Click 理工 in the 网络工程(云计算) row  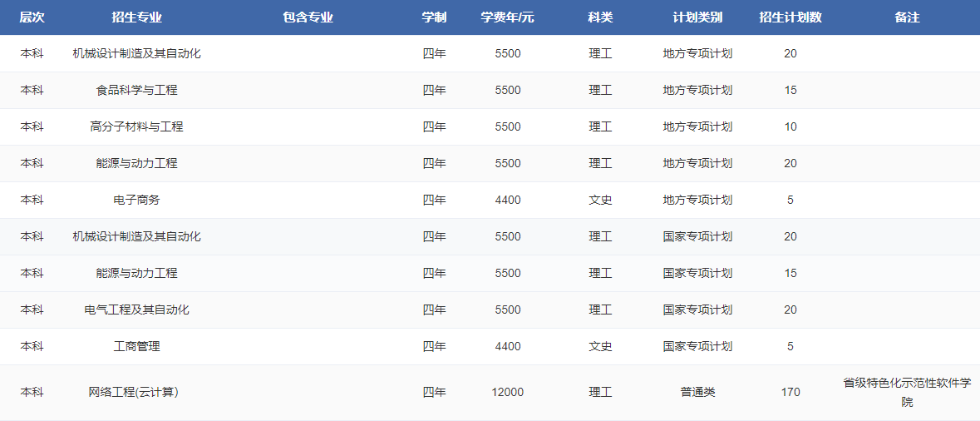601,392
